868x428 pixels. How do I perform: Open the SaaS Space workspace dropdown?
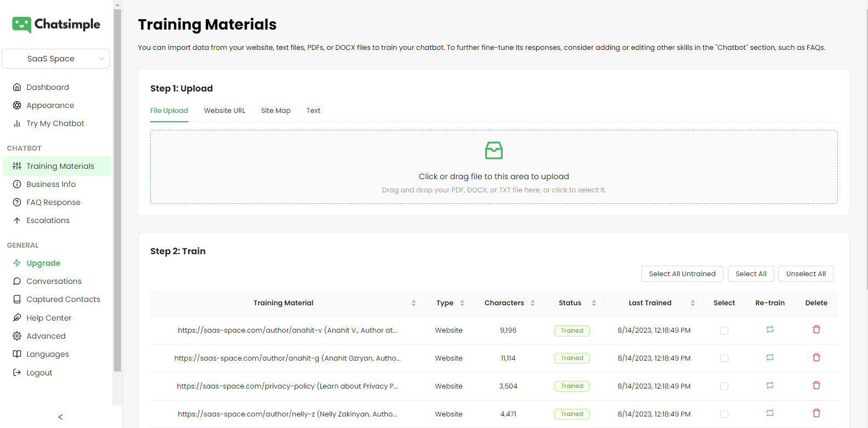click(56, 59)
